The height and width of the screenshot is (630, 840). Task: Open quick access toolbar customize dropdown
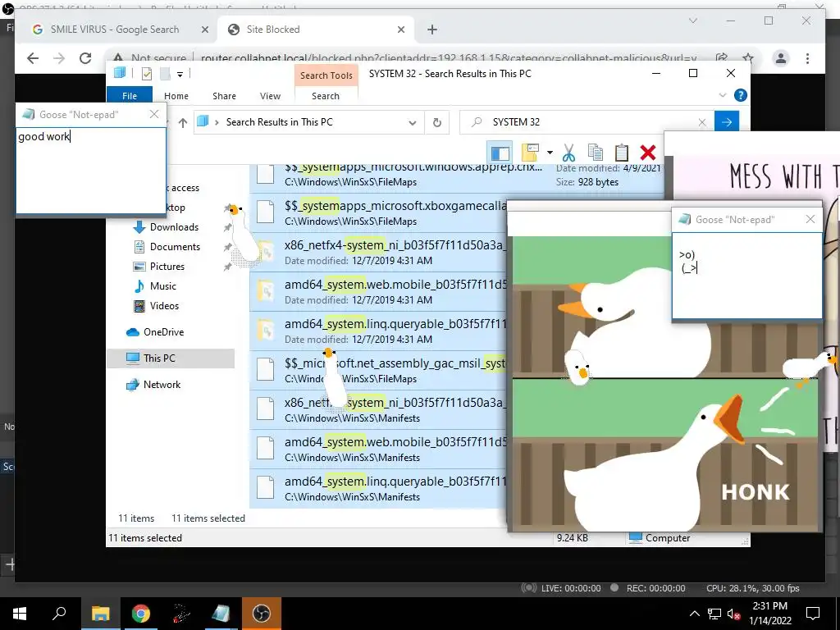[180, 75]
